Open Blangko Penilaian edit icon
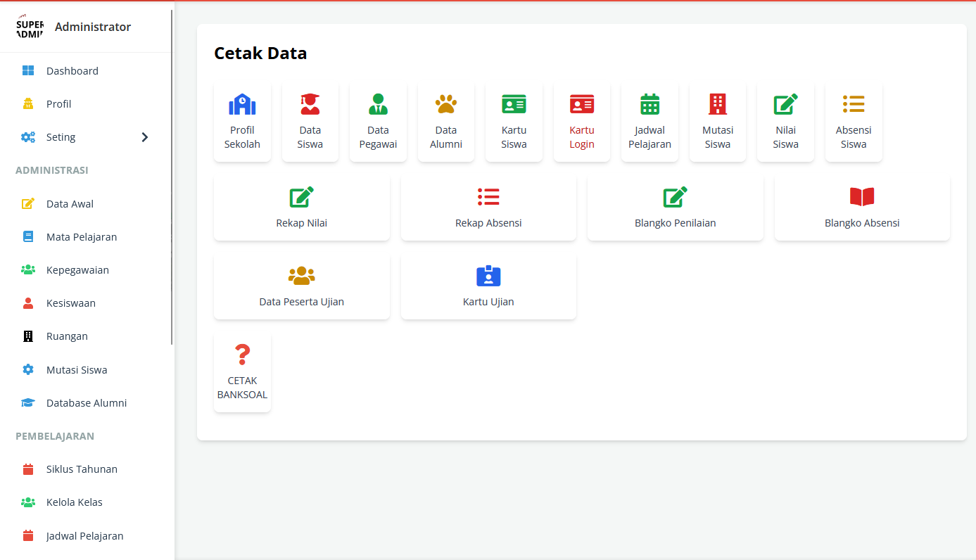Image resolution: width=976 pixels, height=560 pixels. coord(675,197)
